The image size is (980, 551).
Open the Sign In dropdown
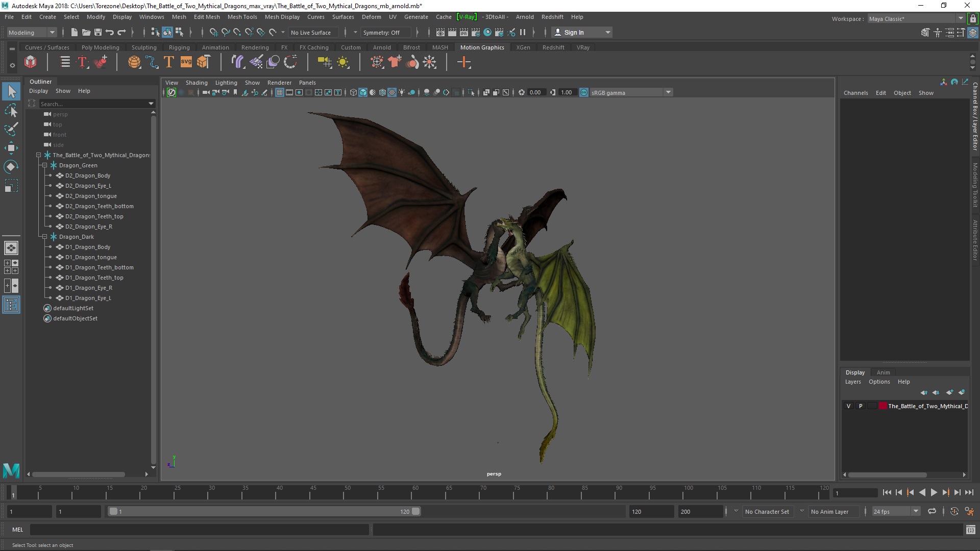pyautogui.click(x=582, y=32)
